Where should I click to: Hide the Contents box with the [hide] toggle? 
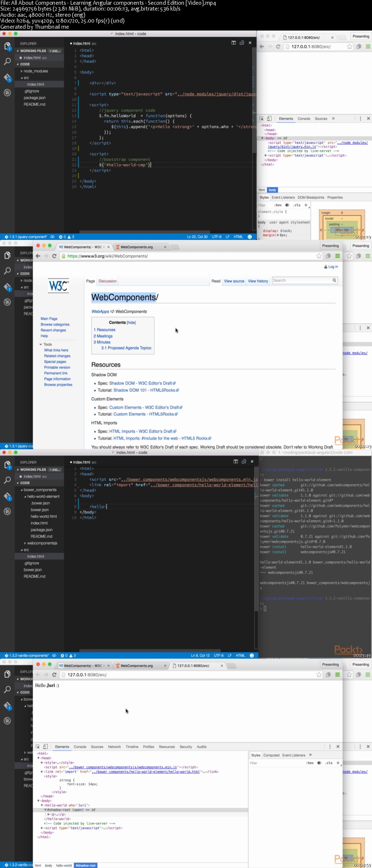tap(131, 322)
